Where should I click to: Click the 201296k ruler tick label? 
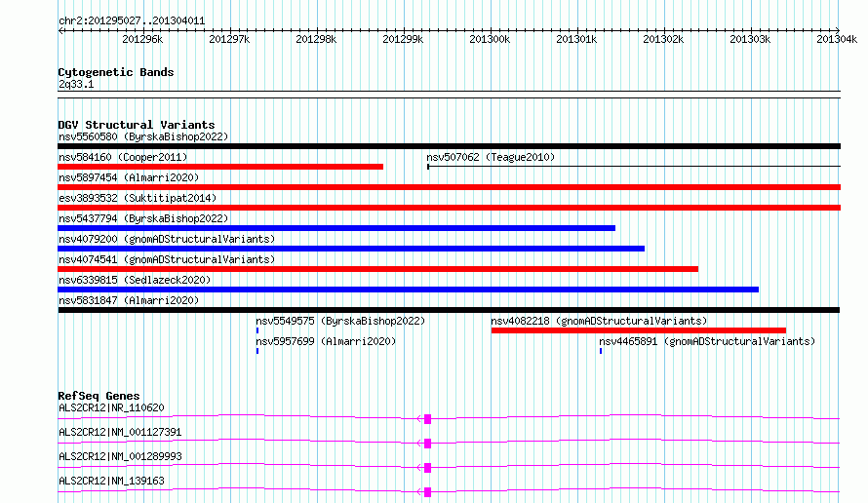click(142, 39)
